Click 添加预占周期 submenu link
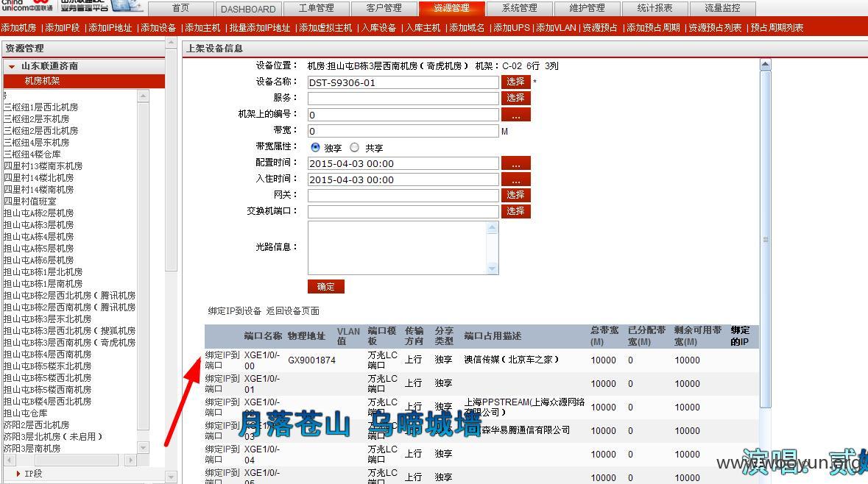The image size is (868, 484). pos(653,28)
